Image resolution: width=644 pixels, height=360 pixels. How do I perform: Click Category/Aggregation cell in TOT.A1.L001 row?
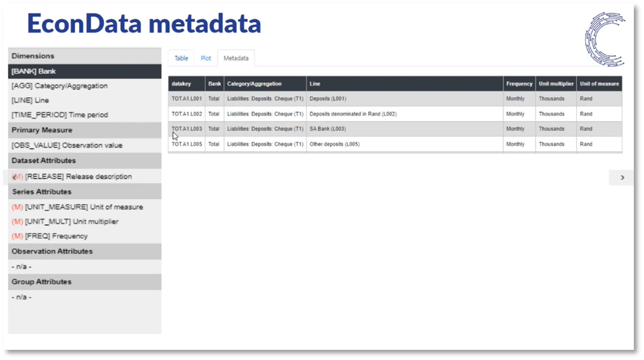[x=265, y=99]
